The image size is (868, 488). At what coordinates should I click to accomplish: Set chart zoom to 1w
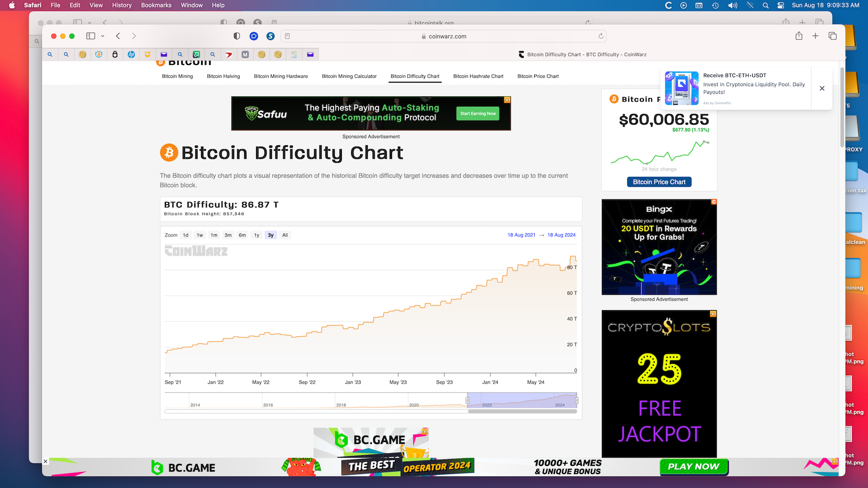[200, 235]
